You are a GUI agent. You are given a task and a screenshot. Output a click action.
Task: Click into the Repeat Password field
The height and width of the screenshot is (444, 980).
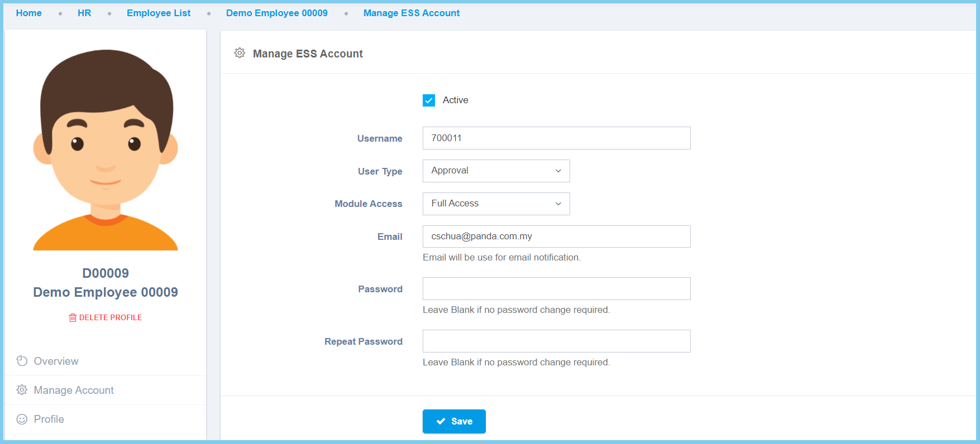pos(556,341)
